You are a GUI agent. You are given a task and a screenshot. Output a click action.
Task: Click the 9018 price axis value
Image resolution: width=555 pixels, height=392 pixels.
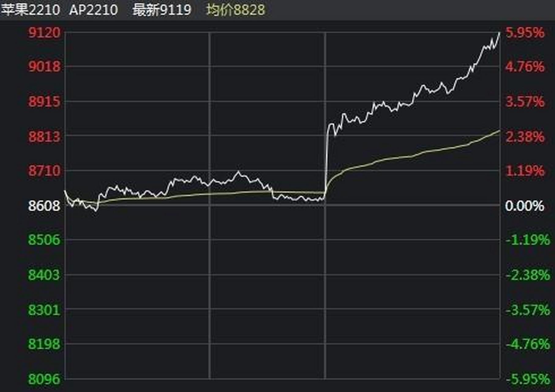pos(44,66)
